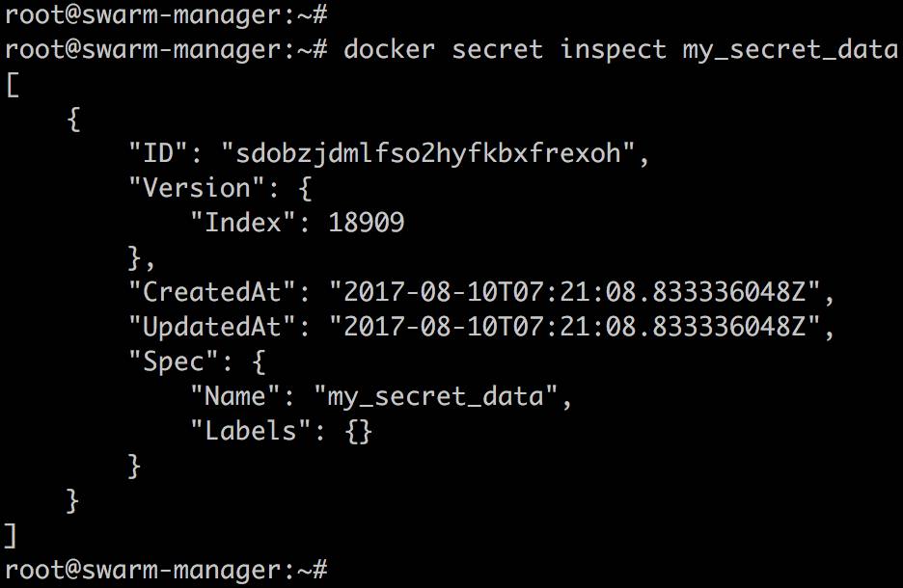The image size is (903, 588).
Task: Click the "UpdatedAt" key label
Action: pos(211,327)
